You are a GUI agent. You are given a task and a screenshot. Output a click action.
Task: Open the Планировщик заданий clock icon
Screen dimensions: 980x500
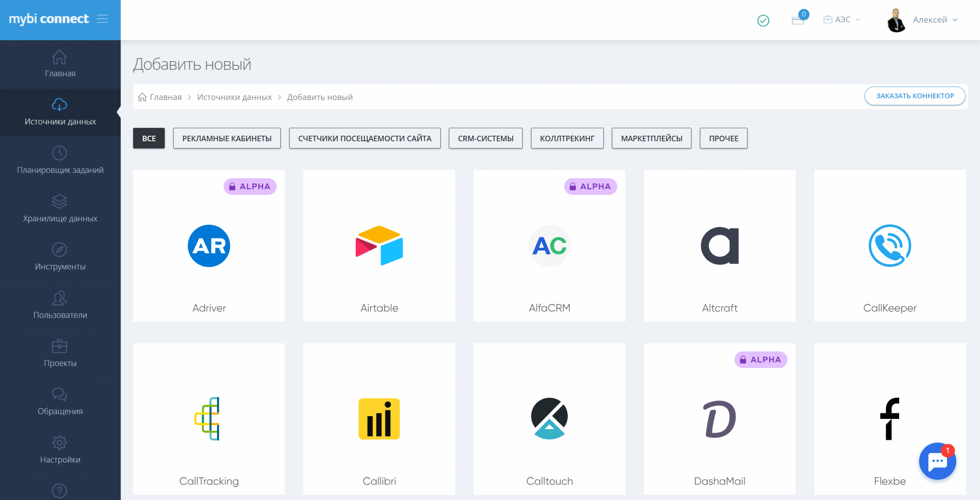(x=59, y=153)
